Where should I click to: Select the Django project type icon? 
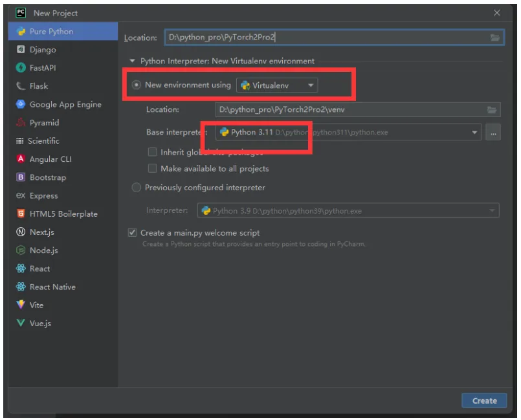tap(21, 50)
